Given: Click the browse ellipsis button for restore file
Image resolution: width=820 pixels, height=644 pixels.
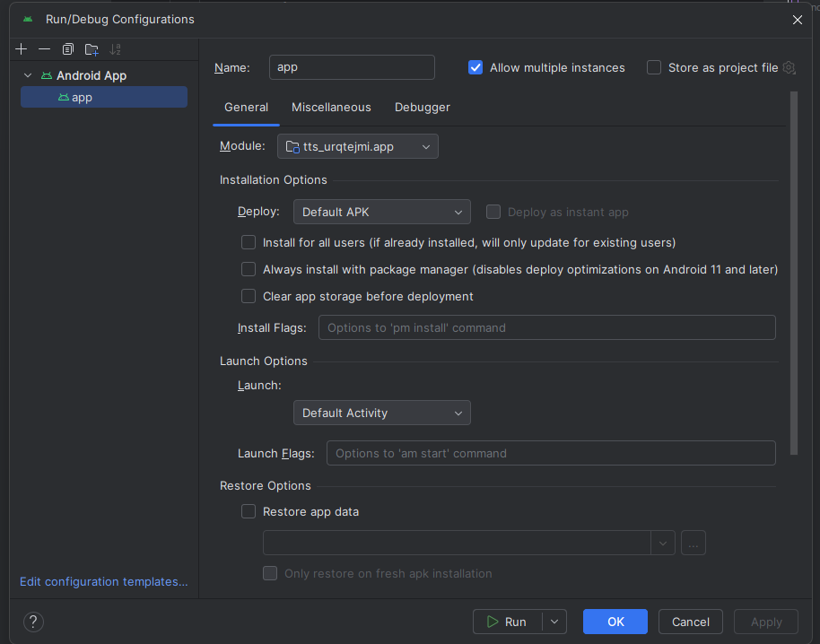Looking at the screenshot, I should click(x=693, y=543).
